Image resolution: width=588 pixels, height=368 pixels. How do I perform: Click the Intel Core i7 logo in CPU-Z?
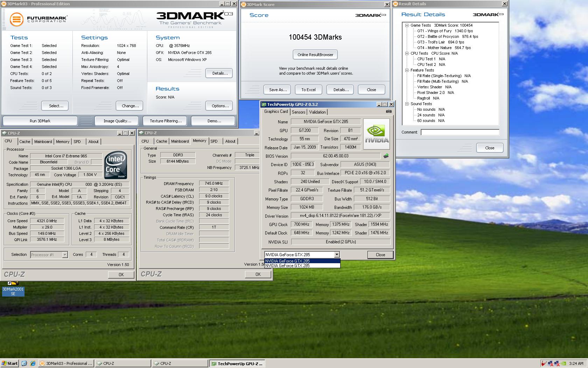click(x=116, y=165)
